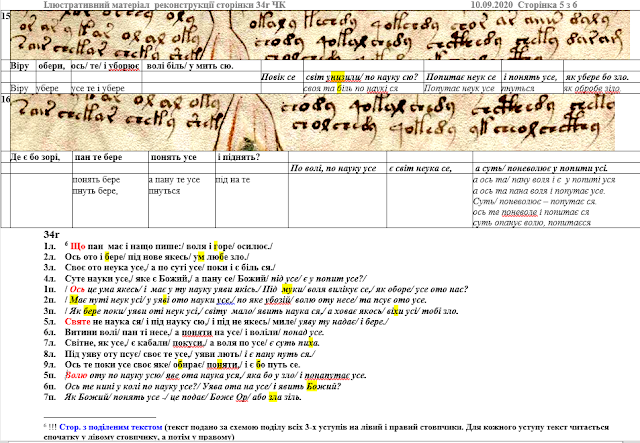Click the bold cell 'понять усе'
This screenshot has width=640, height=443.
[x=173, y=157]
